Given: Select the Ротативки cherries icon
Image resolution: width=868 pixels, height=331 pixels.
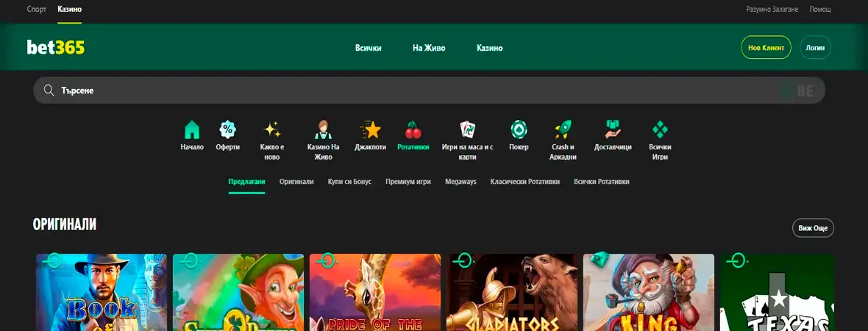Looking at the screenshot, I should (413, 129).
